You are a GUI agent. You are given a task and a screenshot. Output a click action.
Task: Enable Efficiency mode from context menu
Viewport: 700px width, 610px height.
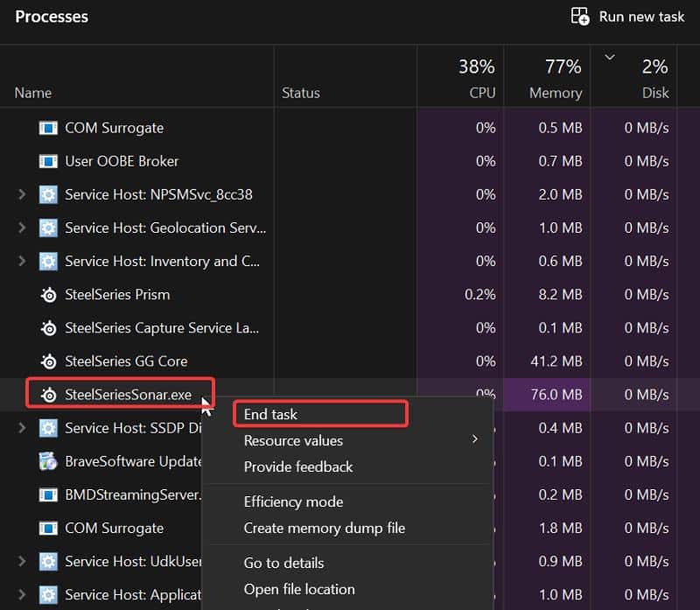(293, 502)
